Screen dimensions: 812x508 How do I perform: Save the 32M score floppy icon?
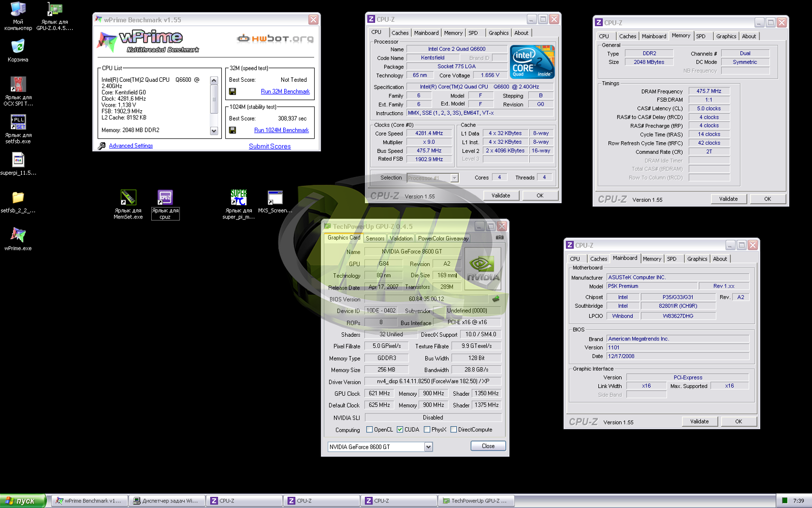point(232,91)
